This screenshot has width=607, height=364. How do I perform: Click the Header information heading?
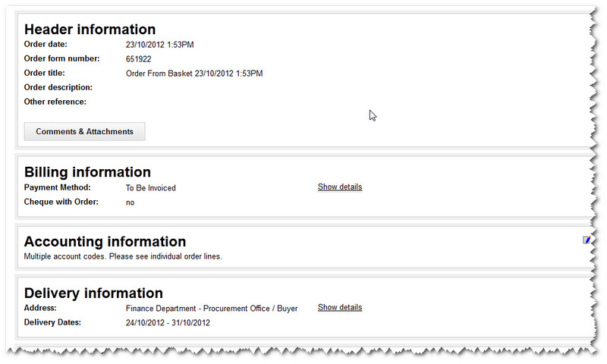(x=90, y=30)
